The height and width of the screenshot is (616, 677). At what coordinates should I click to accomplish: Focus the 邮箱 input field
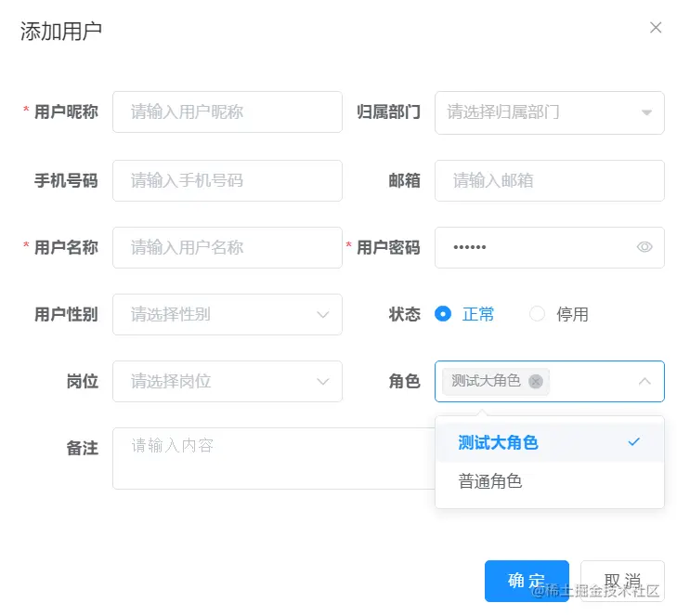tap(550, 180)
